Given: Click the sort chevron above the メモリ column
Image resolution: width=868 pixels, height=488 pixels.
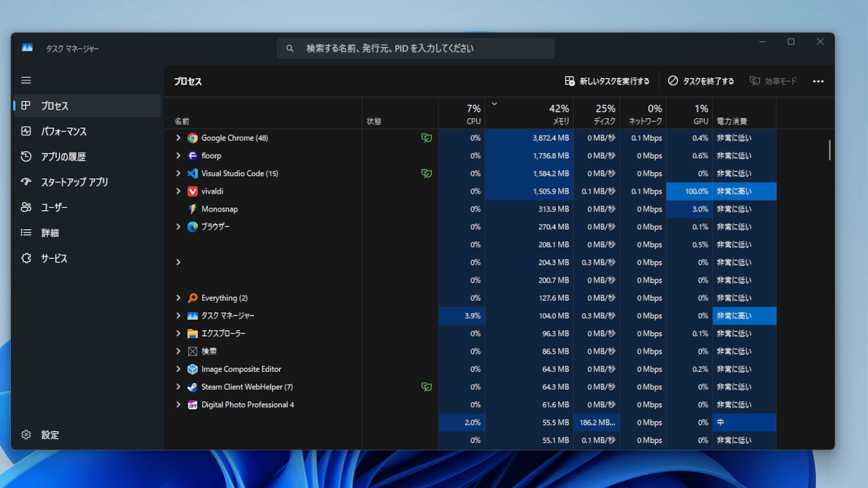Looking at the screenshot, I should tap(494, 103).
